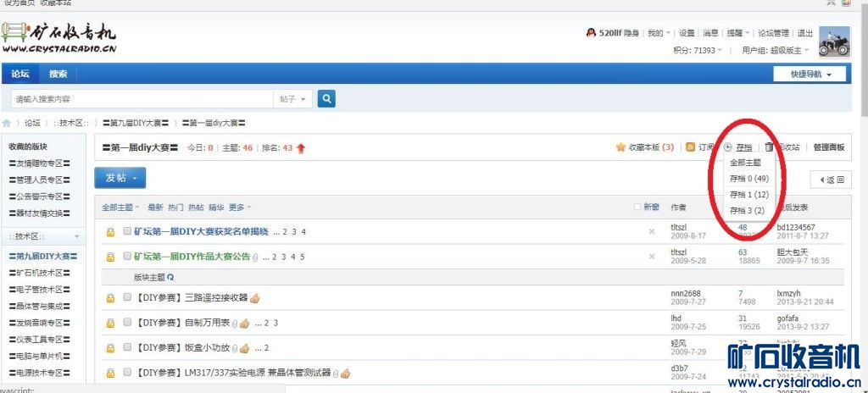Tick checkbox for LM317/337实验电源 thread

[x=127, y=372]
